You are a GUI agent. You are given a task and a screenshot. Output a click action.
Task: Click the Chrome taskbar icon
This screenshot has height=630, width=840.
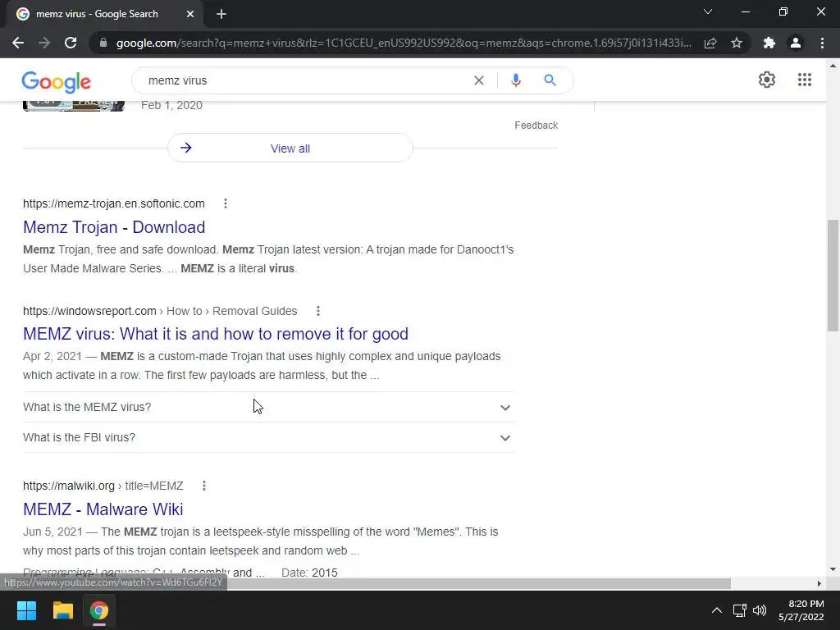tap(99, 610)
